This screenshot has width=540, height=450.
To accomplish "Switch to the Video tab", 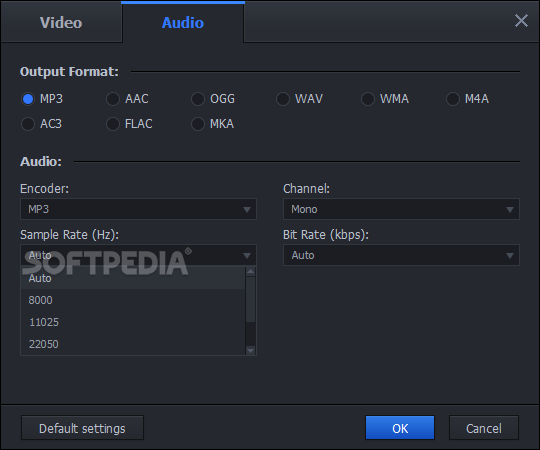I will (61, 22).
